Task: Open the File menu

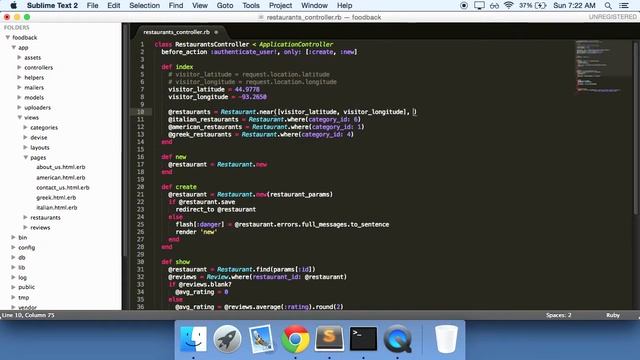Action: pyautogui.click(x=92, y=5)
